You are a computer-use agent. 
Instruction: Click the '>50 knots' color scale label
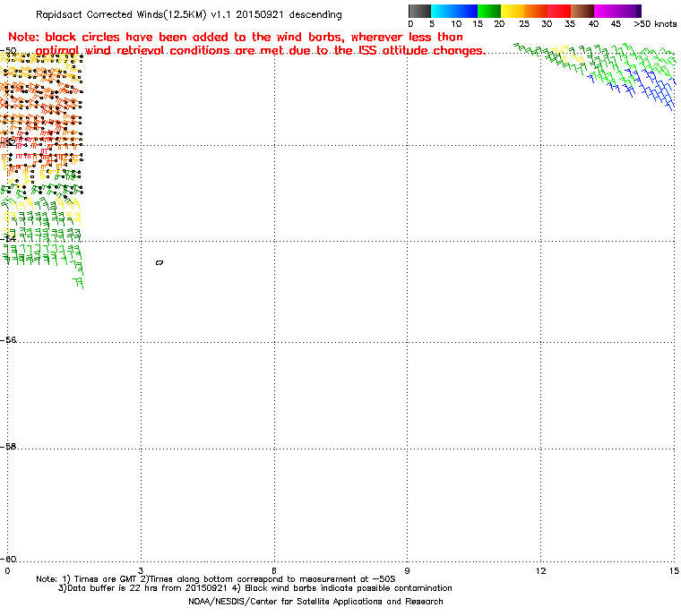click(655, 24)
